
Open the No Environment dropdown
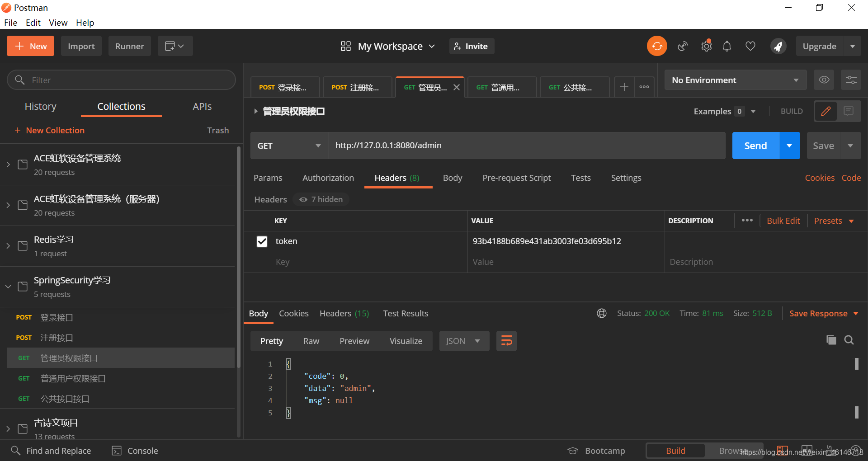[x=736, y=80]
